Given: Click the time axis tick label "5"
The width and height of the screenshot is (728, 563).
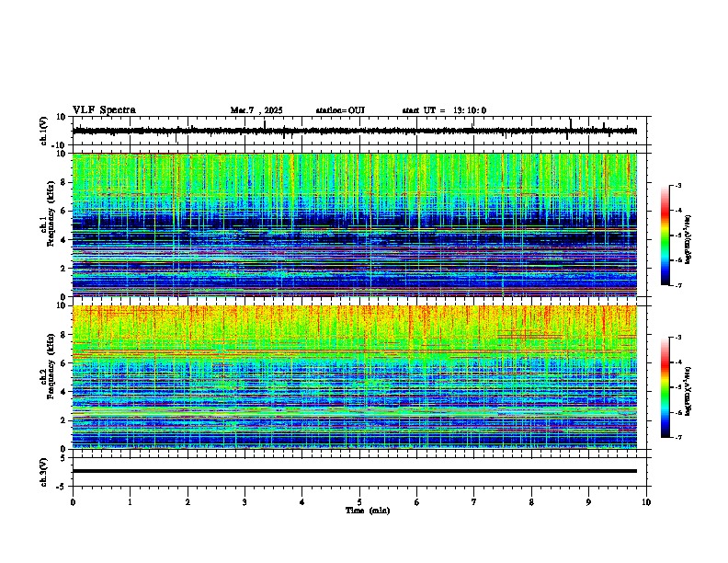Looking at the screenshot, I should click(359, 502).
